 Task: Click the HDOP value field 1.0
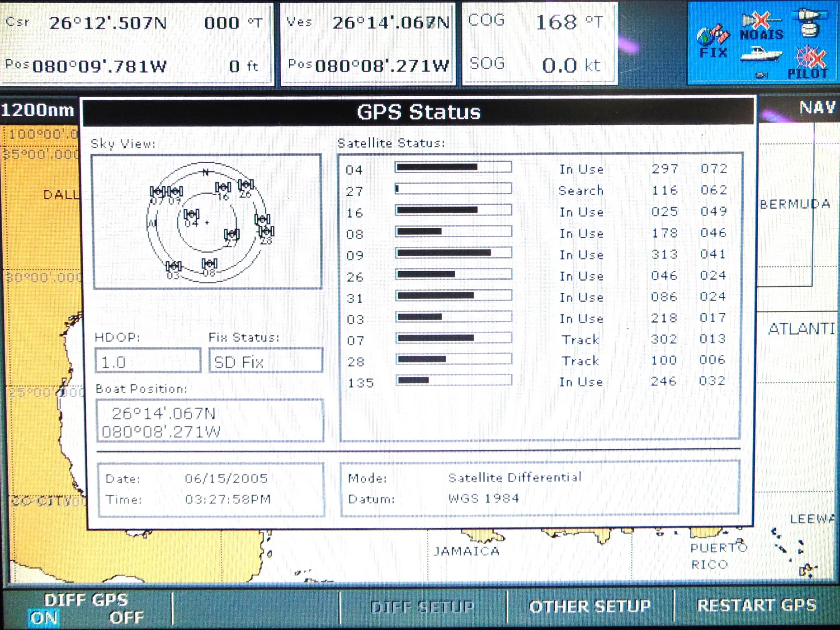click(148, 361)
